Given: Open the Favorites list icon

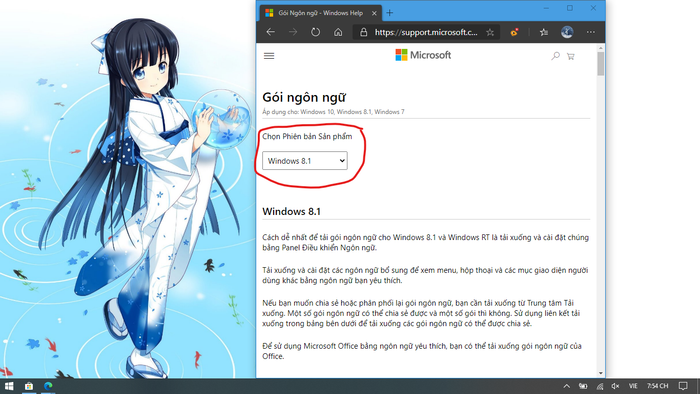Looking at the screenshot, I should pyautogui.click(x=544, y=32).
